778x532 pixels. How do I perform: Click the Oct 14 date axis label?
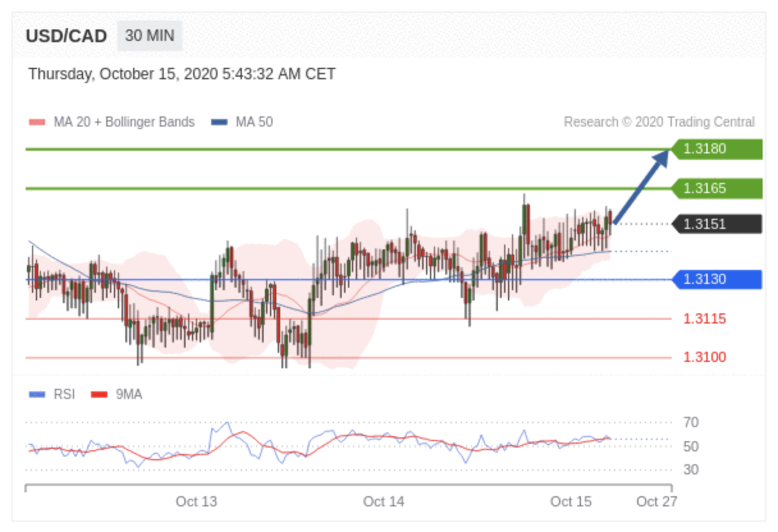pos(384,502)
